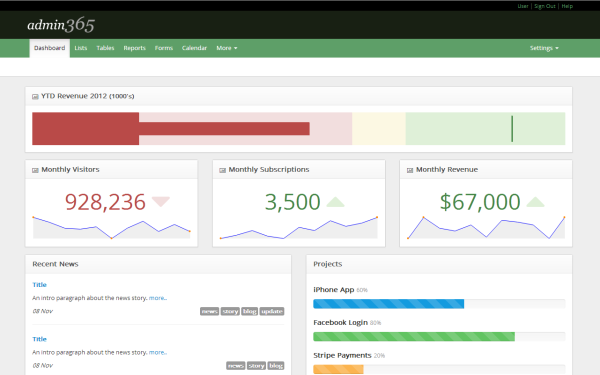Viewport: 600px width, 375px height.
Task: Click the Monthly Subscriptions sparkline chart
Action: [299, 227]
